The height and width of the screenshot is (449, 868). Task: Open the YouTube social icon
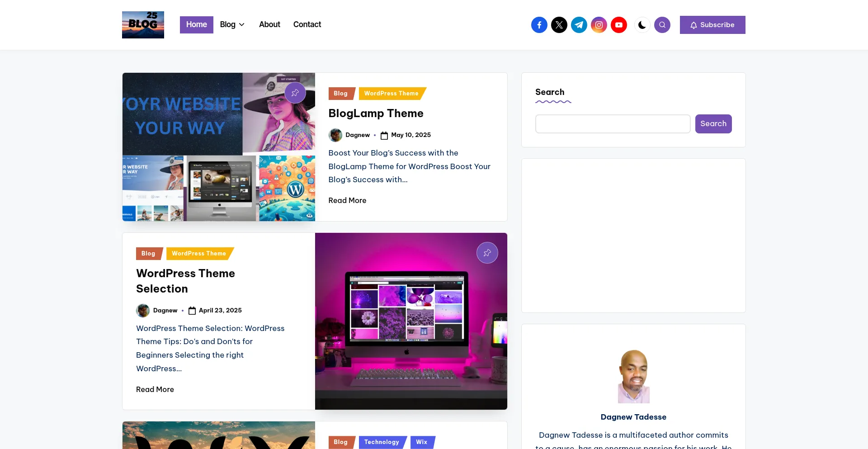click(618, 25)
